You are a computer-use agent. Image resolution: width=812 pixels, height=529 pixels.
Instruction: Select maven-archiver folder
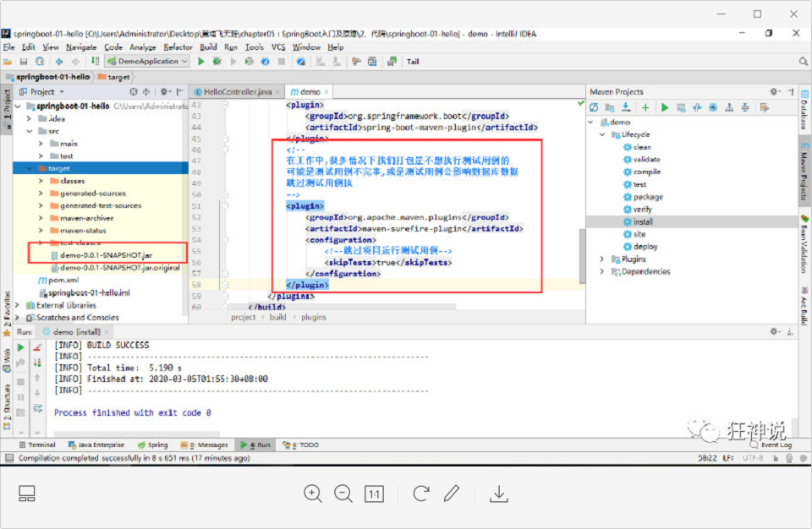pos(81,218)
